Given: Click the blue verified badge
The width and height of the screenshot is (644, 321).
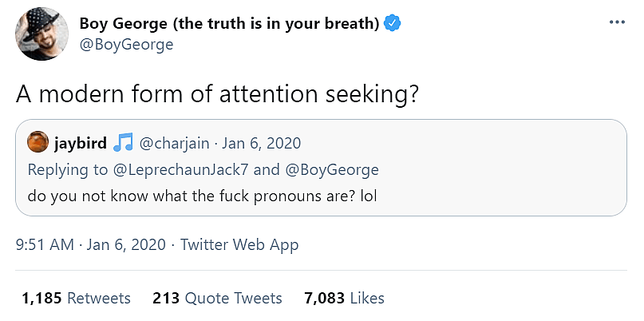Looking at the screenshot, I should coord(393,23).
